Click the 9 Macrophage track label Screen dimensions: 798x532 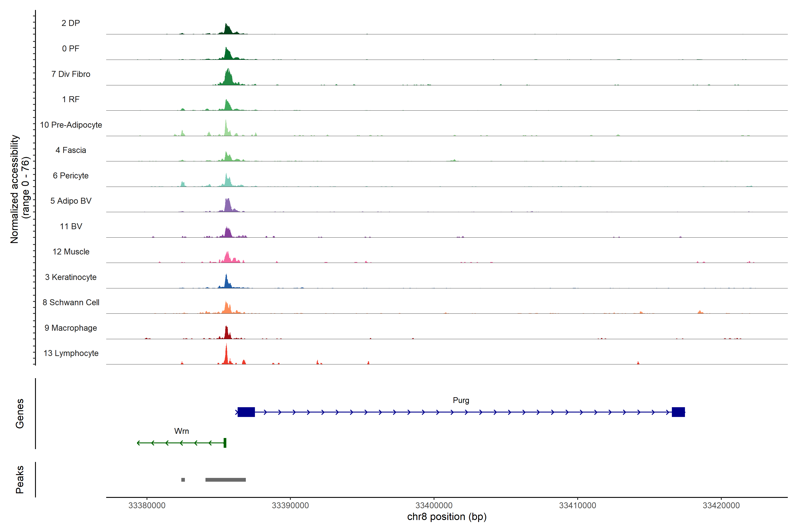(x=70, y=328)
